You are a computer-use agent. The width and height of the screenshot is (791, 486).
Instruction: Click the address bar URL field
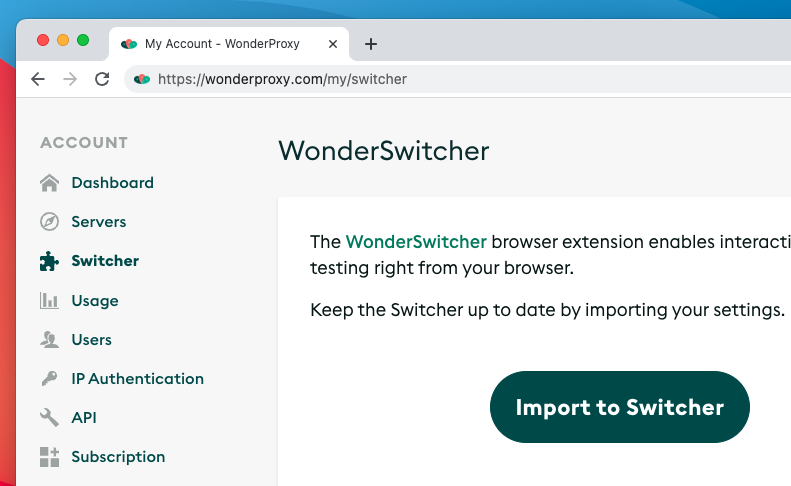457,79
